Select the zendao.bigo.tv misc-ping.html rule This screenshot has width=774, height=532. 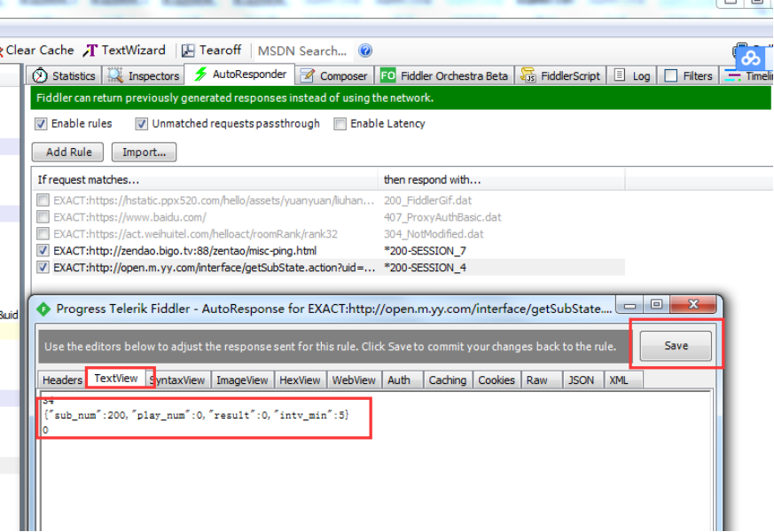pyautogui.click(x=185, y=251)
